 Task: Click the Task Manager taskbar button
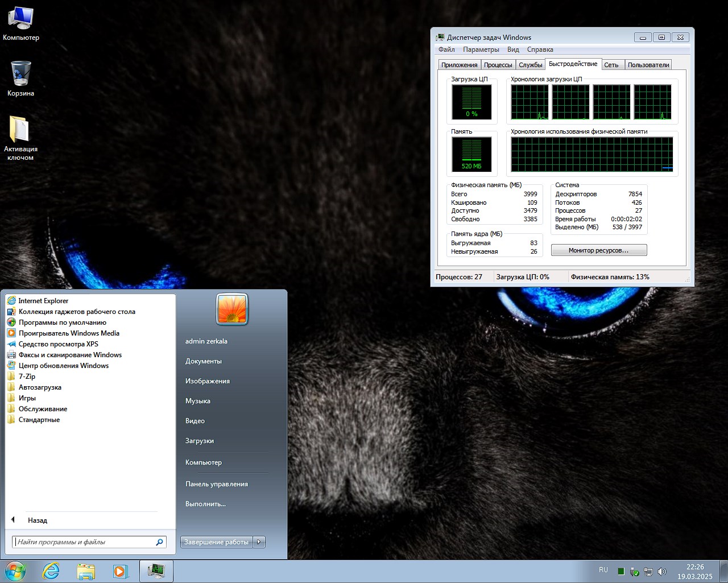click(x=156, y=572)
